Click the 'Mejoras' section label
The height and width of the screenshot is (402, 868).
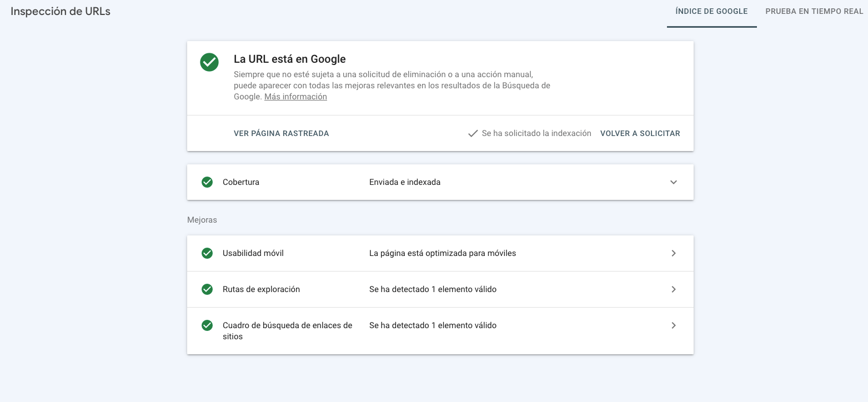click(202, 220)
